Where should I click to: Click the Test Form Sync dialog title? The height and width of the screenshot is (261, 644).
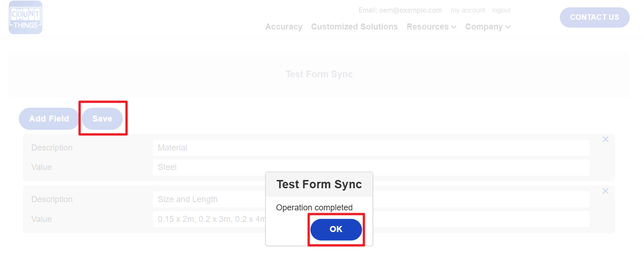319,185
